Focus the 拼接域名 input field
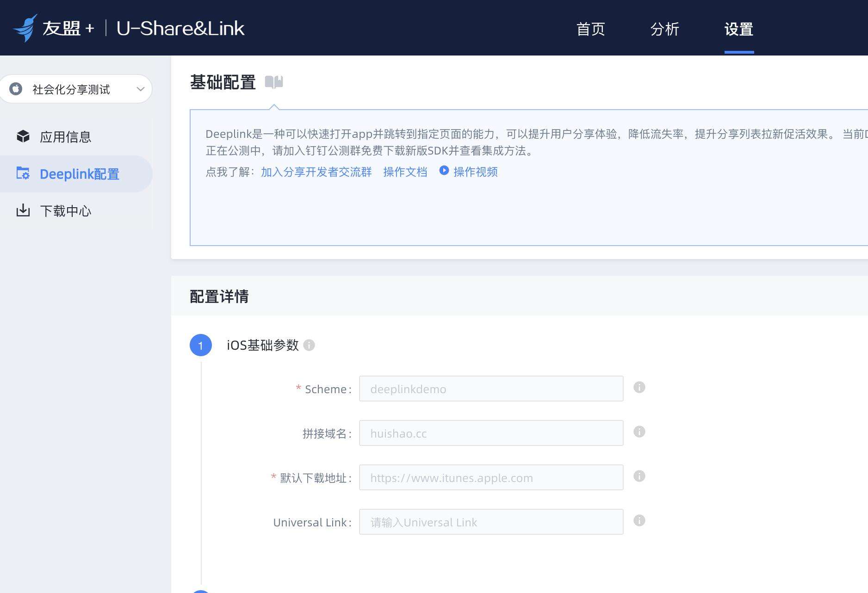Image resolution: width=868 pixels, height=593 pixels. click(x=491, y=433)
